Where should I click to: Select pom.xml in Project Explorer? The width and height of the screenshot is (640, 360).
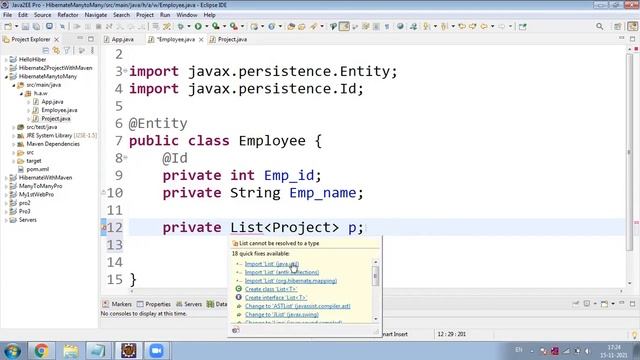[37, 169]
